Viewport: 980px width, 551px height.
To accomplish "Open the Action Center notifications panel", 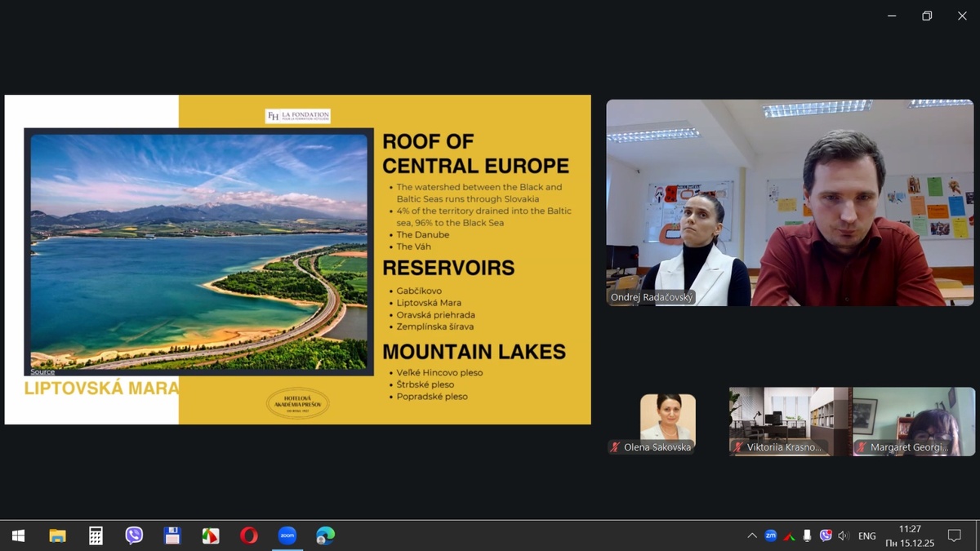I will 954,535.
